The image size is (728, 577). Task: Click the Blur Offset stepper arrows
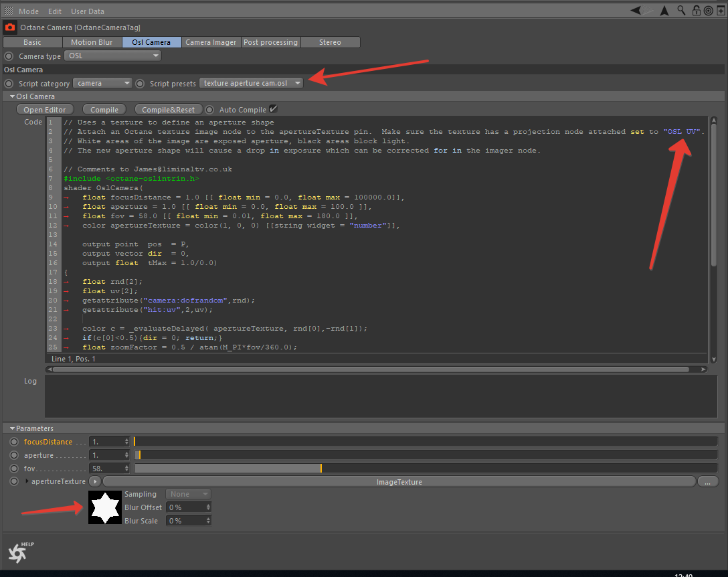click(208, 507)
